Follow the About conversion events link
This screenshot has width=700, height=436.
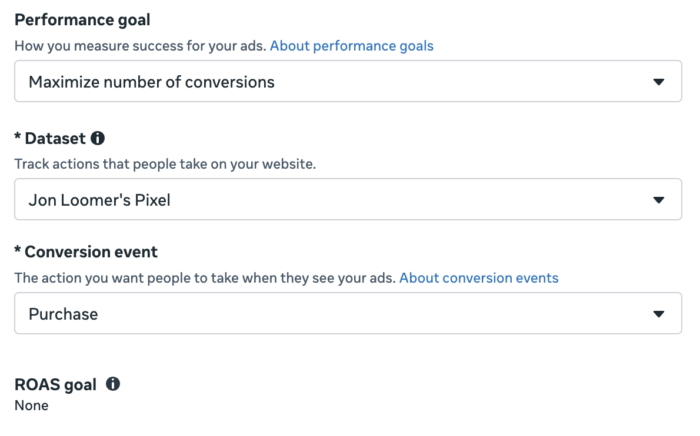[479, 278]
